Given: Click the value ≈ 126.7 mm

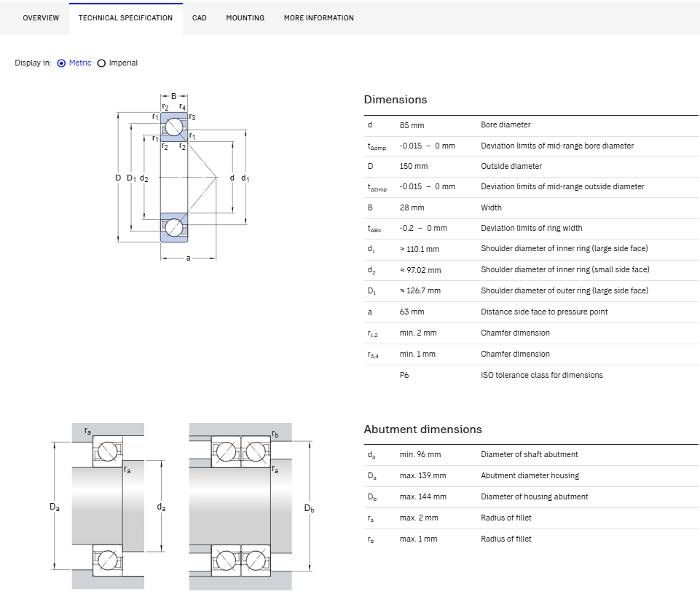Looking at the screenshot, I should [x=420, y=291].
